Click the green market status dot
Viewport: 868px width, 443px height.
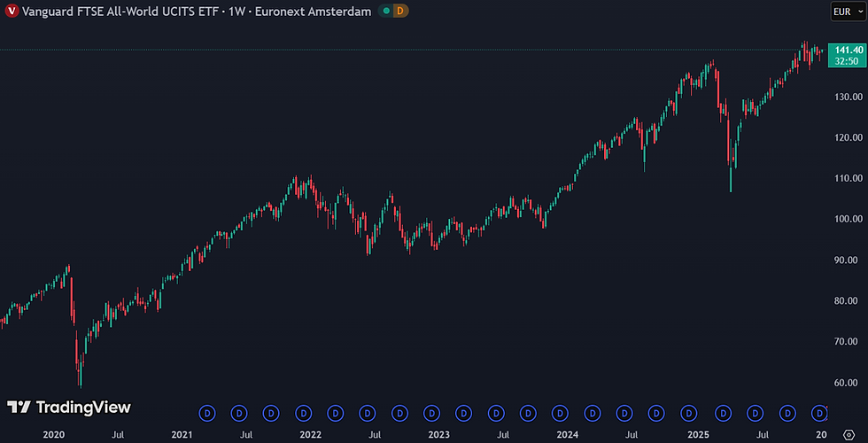tap(386, 11)
